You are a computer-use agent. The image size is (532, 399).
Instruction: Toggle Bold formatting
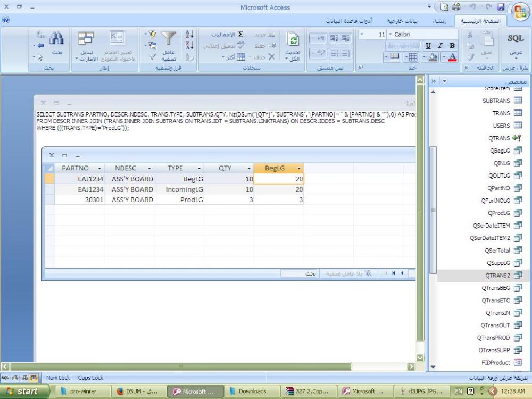452,45
